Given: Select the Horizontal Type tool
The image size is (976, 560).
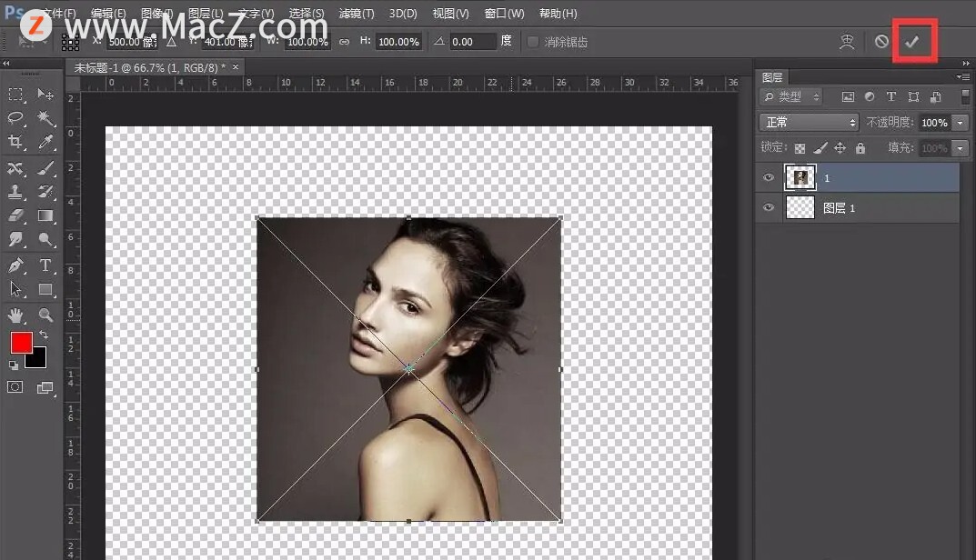Looking at the screenshot, I should (x=45, y=265).
